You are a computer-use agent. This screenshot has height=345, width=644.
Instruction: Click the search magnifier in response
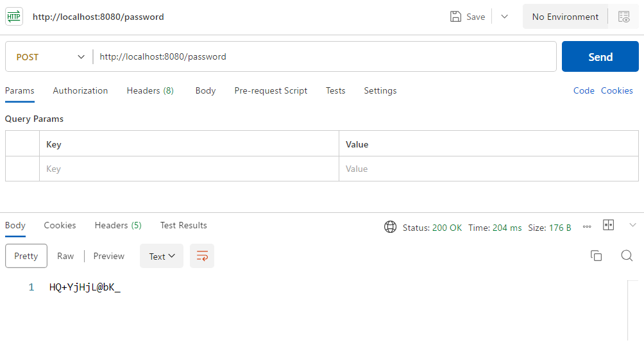coord(627,256)
